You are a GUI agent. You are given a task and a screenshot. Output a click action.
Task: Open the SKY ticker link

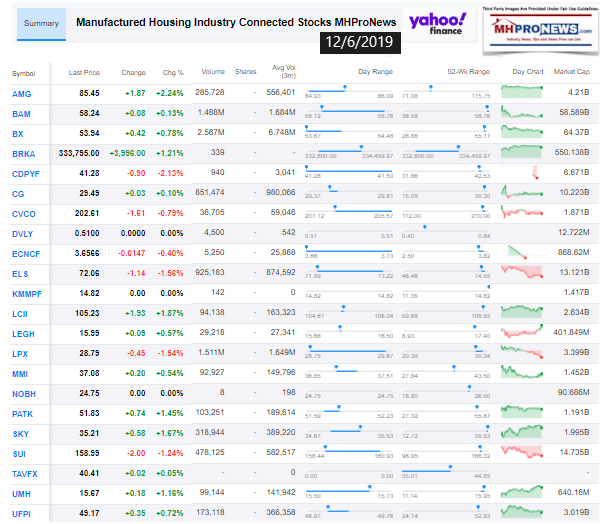[21, 434]
